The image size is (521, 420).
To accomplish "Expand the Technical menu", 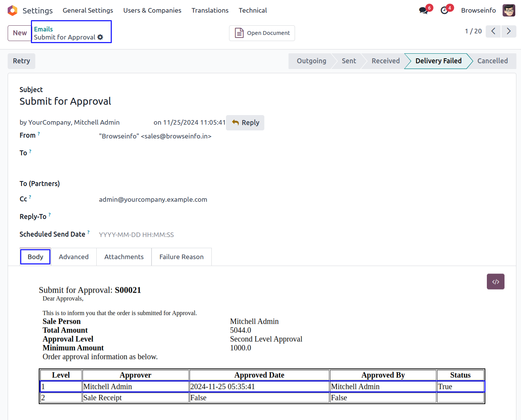I will point(252,10).
